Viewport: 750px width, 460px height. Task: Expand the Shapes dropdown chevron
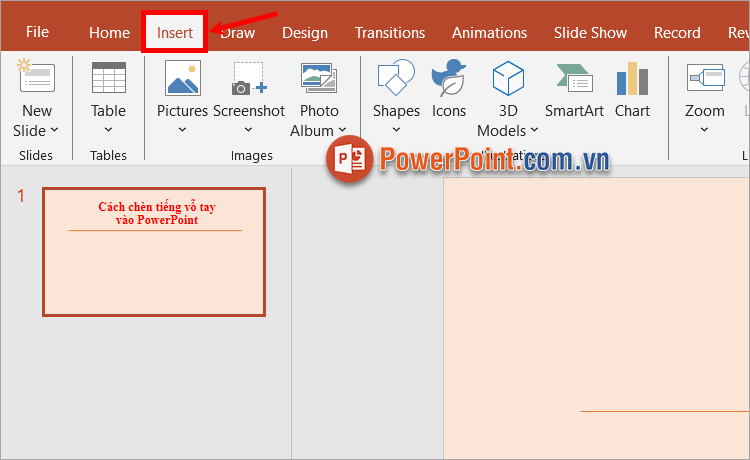(396, 130)
